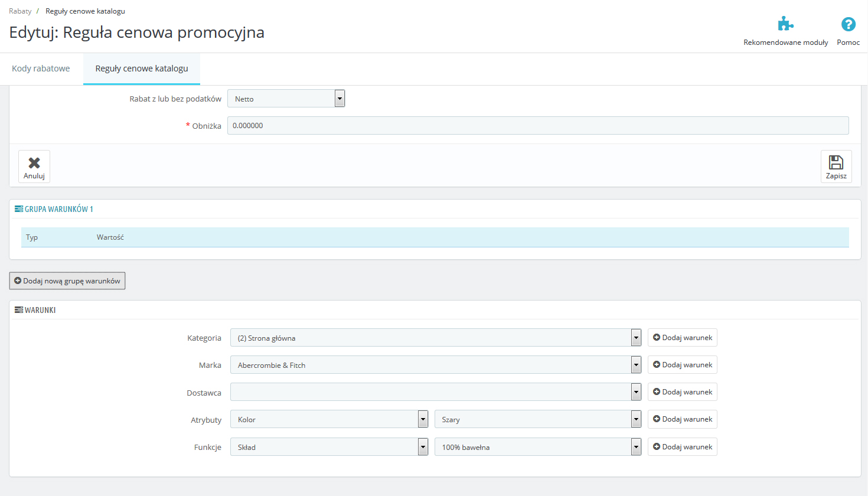
Task: Add condition for Kategoria row
Action: point(682,338)
